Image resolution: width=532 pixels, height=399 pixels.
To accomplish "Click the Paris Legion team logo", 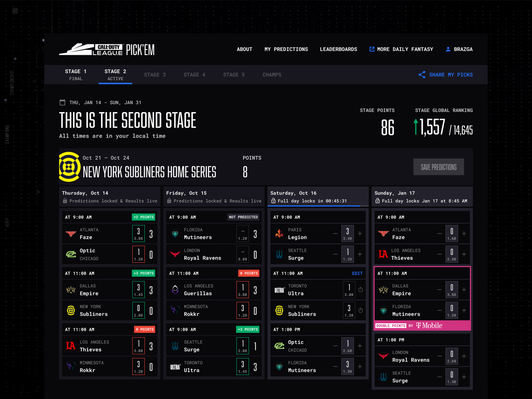I will click(279, 233).
